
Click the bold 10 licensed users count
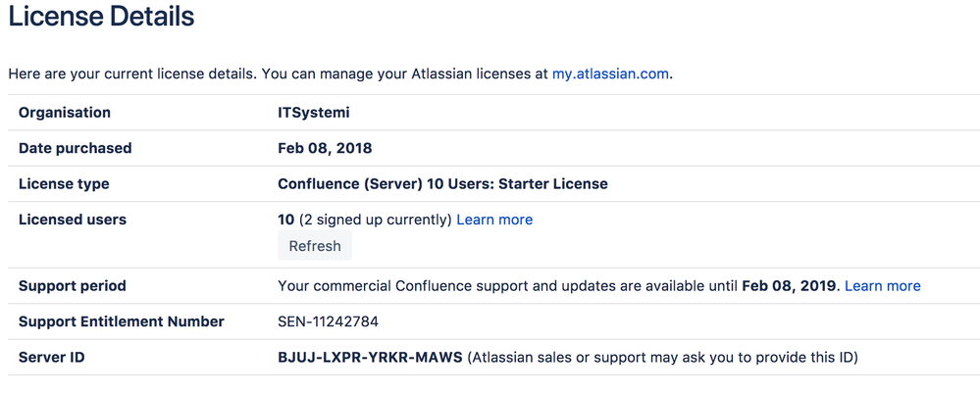pos(286,220)
